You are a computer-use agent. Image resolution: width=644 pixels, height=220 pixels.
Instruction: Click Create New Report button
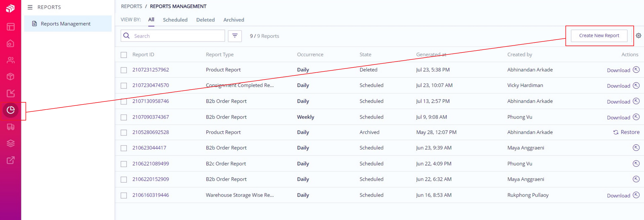[599, 36]
